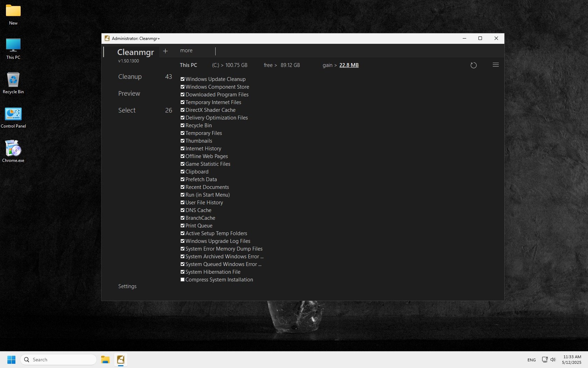
Task: Enable Compress System Installation checkbox
Action: pyautogui.click(x=182, y=280)
